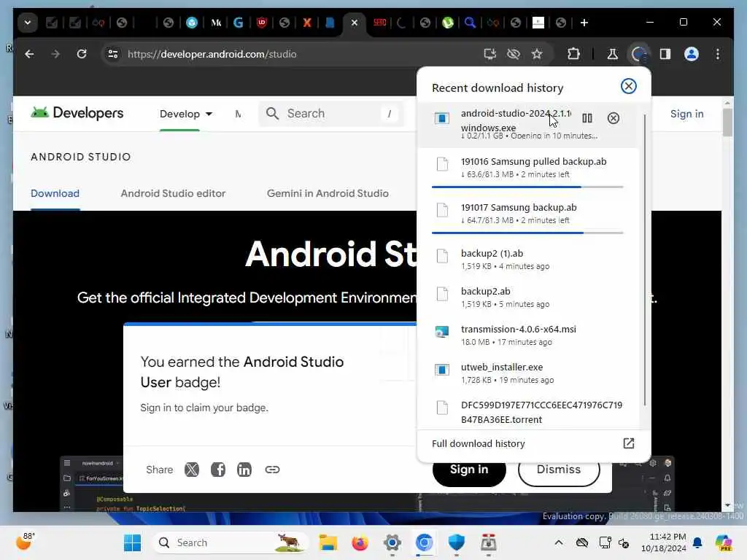Open Chrome Labs flask icon
Screen dimensions: 747x560
coord(613,54)
